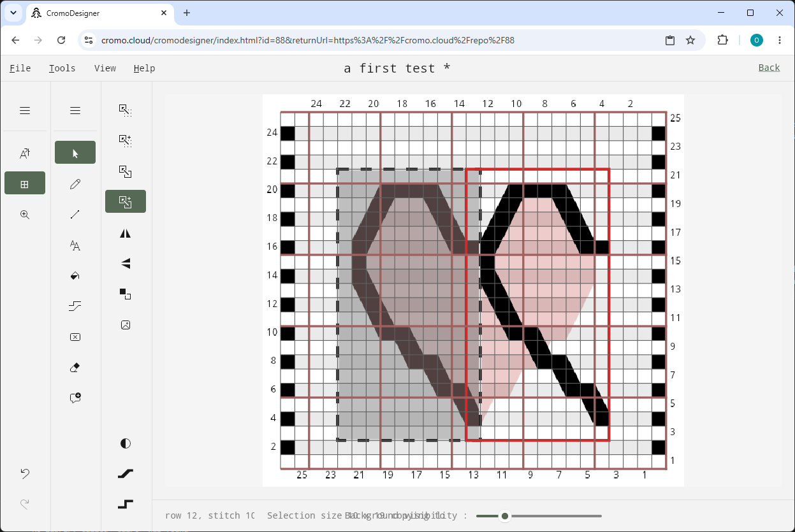Viewport: 795px width, 532px height.
Task: Open the Tools menu
Action: click(x=62, y=68)
